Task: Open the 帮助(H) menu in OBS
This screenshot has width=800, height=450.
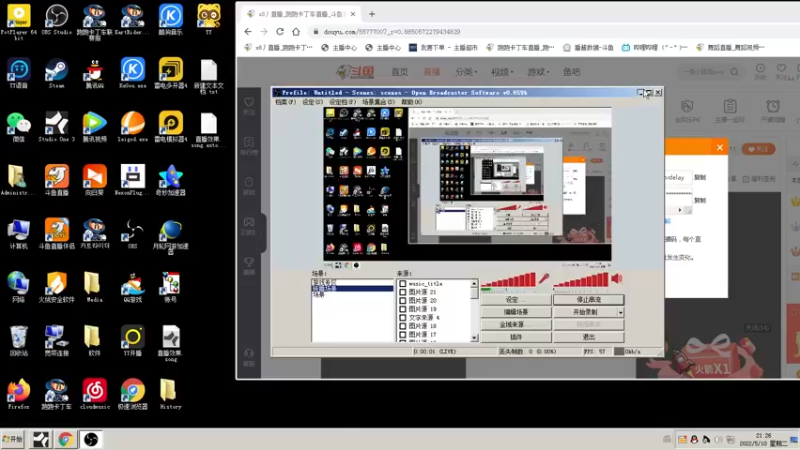Action: click(411, 102)
